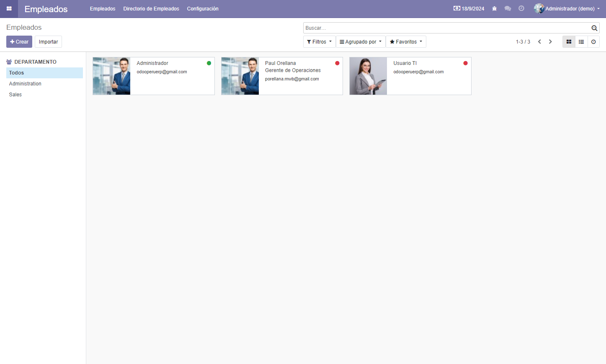Open the Filtros dropdown
This screenshot has width=606, height=364.
click(x=319, y=42)
